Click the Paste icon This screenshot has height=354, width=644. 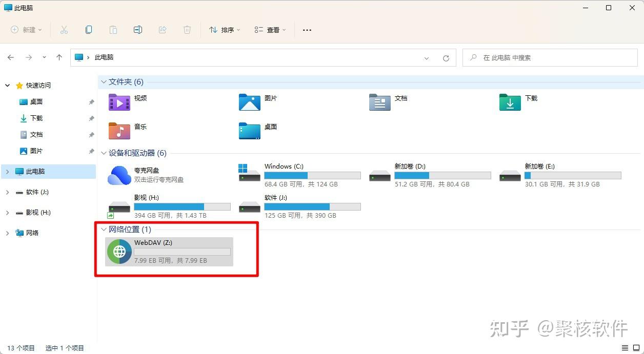pyautogui.click(x=113, y=30)
